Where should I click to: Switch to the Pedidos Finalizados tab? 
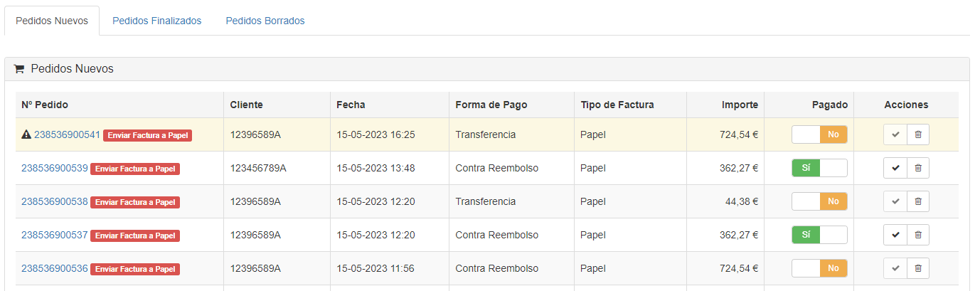pyautogui.click(x=156, y=21)
